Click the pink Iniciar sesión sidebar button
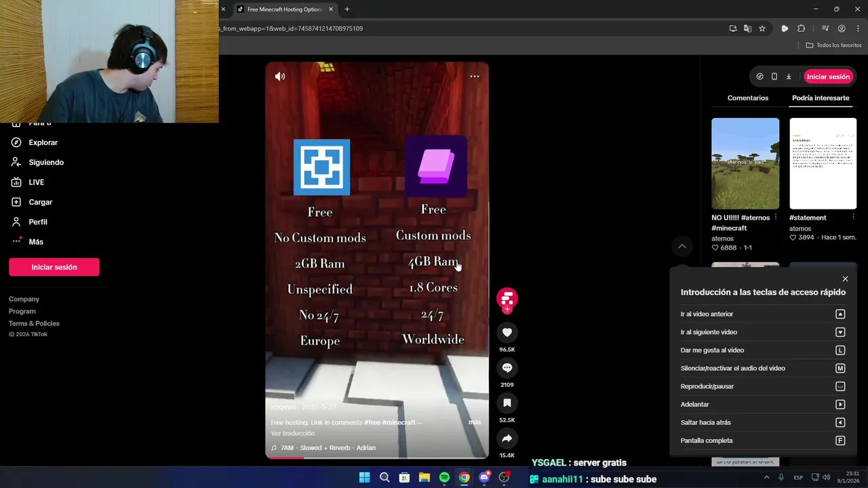The width and height of the screenshot is (868, 488). [x=54, y=267]
